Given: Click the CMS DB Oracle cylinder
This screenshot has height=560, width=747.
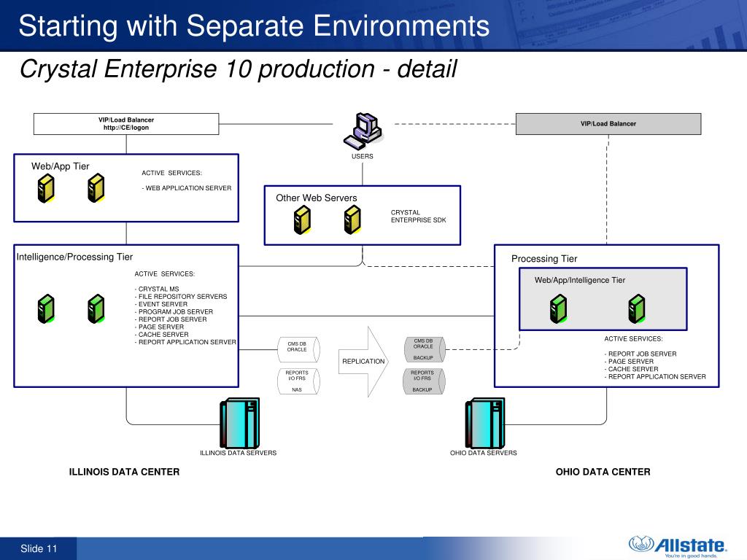Looking at the screenshot, I should (x=298, y=349).
